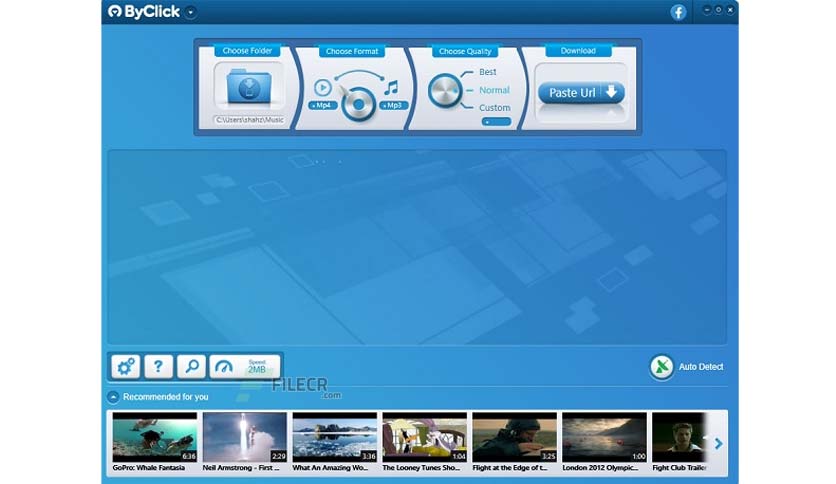The image size is (836, 484).
Task: Turn the format selector dial knob
Action: (358, 104)
